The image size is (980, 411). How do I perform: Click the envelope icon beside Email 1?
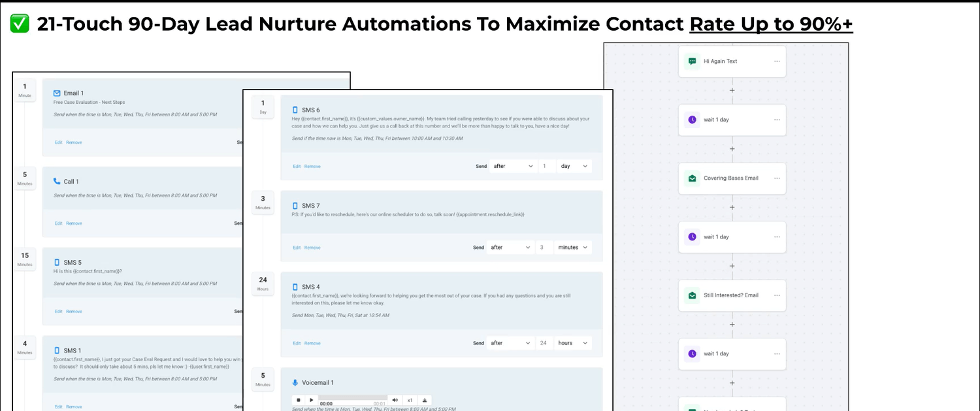pos(57,93)
